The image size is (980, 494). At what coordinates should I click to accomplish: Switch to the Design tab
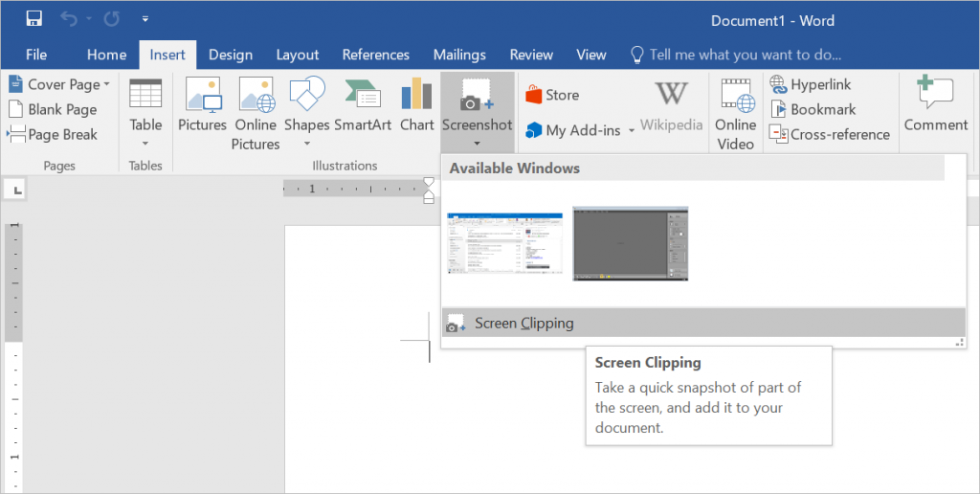231,55
